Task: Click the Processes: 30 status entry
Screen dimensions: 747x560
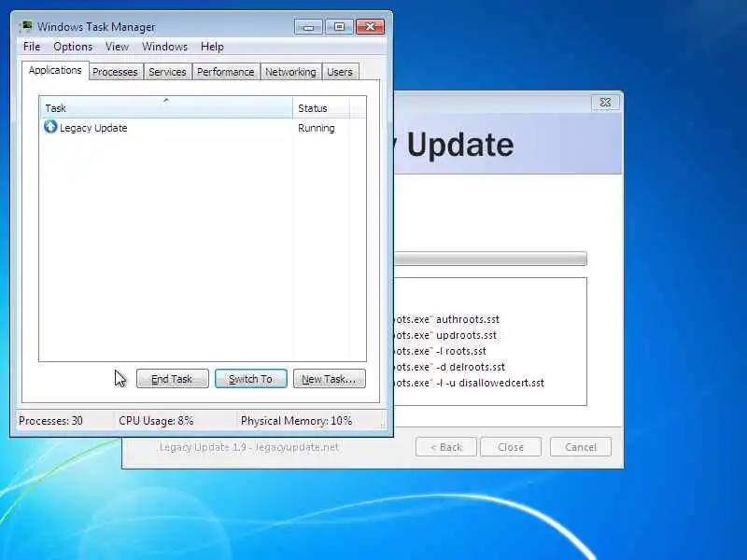Action: [x=50, y=421]
